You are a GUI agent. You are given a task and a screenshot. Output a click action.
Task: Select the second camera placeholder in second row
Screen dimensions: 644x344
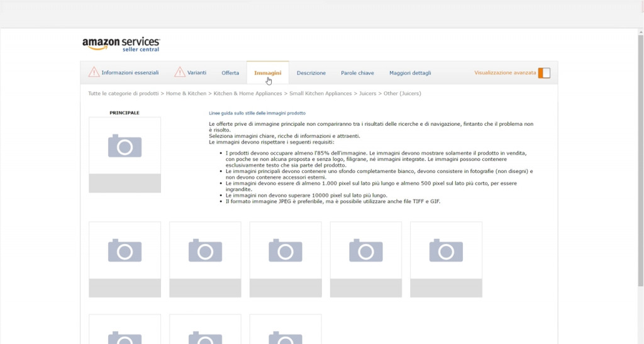205,250
